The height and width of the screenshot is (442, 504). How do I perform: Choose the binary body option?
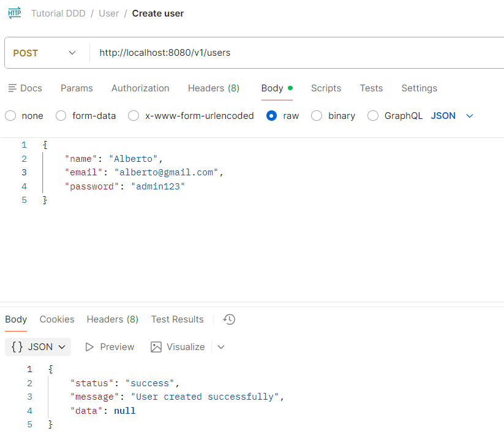coord(317,116)
